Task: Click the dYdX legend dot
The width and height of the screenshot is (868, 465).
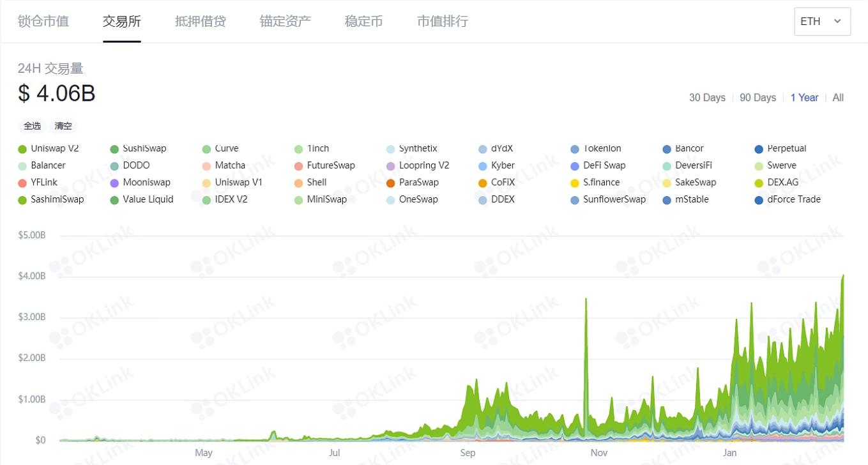Action: tap(483, 149)
